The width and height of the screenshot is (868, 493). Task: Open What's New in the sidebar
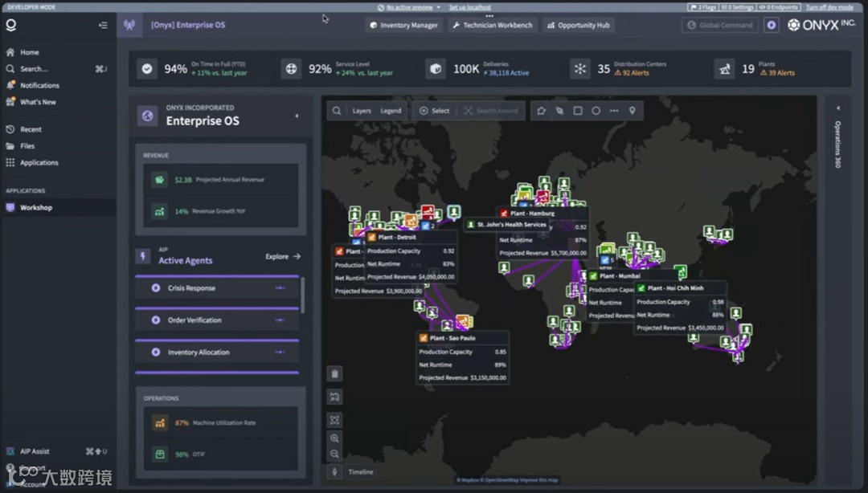coord(38,102)
